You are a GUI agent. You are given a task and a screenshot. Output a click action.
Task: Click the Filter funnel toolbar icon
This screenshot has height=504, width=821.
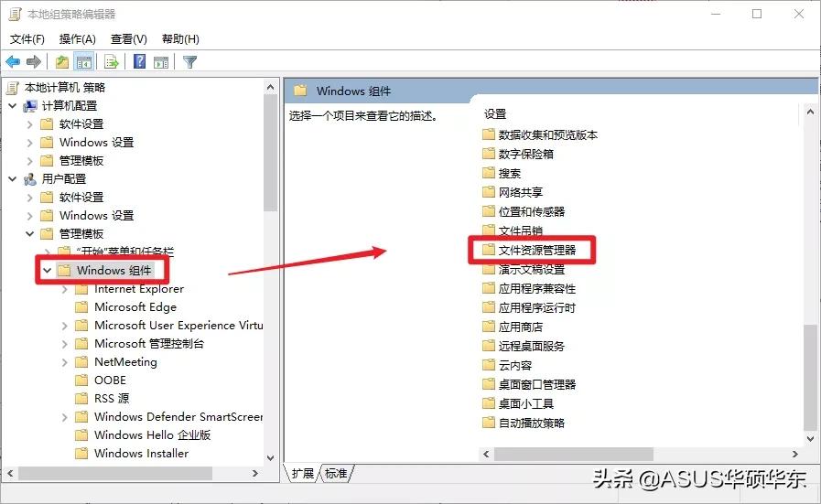pos(189,62)
